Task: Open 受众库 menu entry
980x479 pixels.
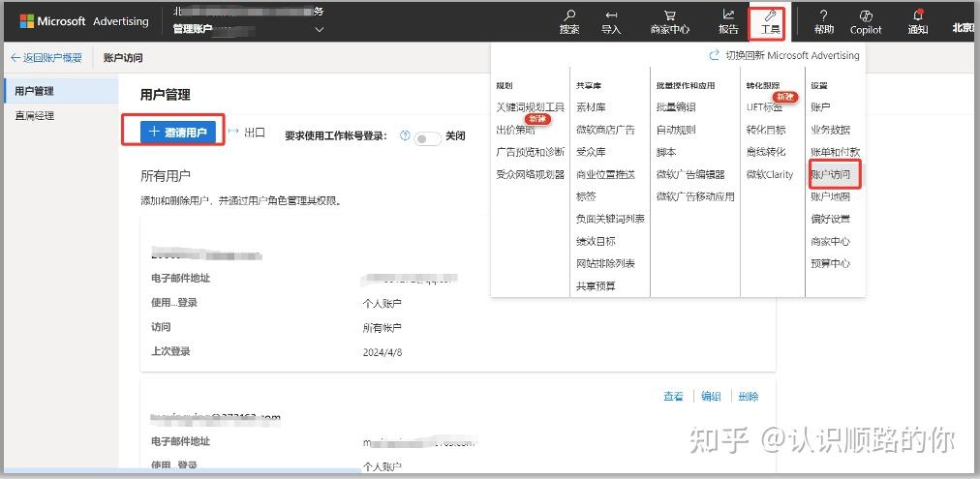Action: pyautogui.click(x=591, y=152)
